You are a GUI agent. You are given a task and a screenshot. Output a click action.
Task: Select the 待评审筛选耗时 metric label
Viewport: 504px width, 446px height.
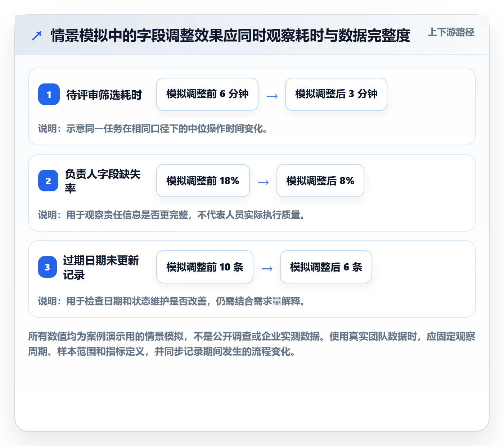click(104, 95)
